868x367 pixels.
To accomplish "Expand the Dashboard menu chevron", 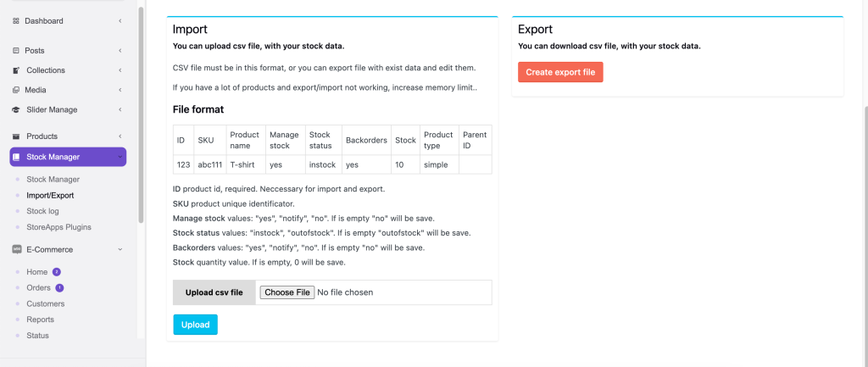I will [x=120, y=20].
